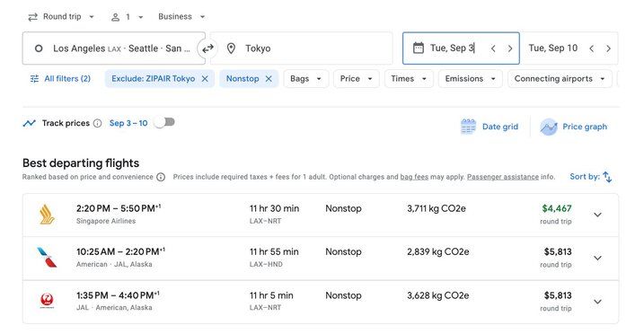644x334 pixels.
Task: Expand the JAL 1:35 PM flight details
Action: click(597, 302)
